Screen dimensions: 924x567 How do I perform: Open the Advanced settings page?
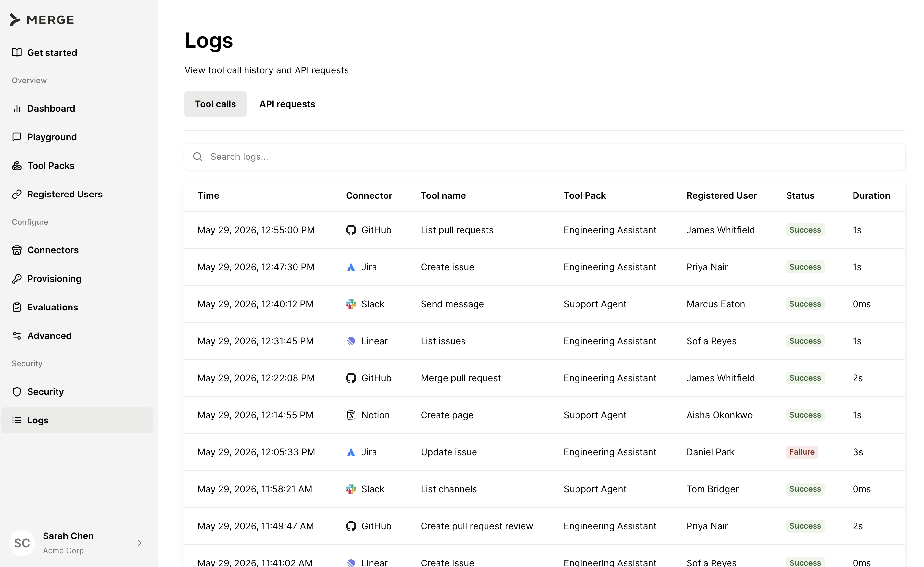coord(77,336)
